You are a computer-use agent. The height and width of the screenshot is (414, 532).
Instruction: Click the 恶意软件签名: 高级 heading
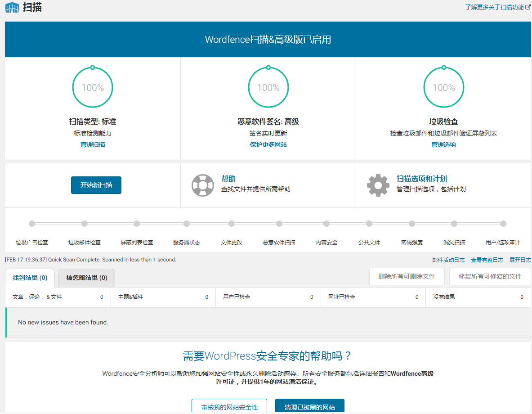coord(268,121)
